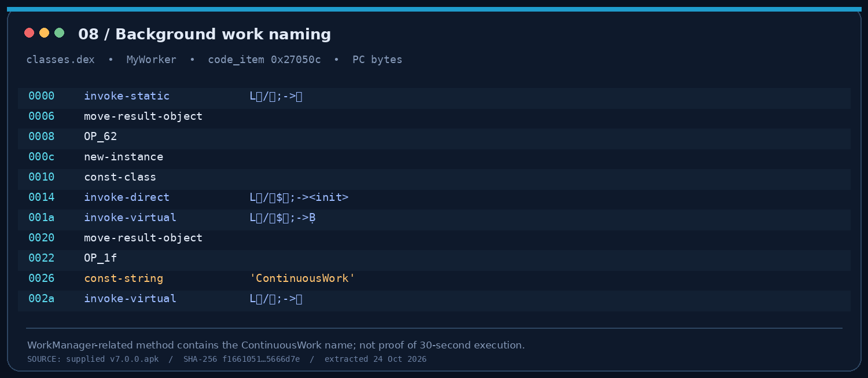868x378 pixels.
Task: Click 'code_item 0x27050c' in the subtitle
Action: click(264, 60)
